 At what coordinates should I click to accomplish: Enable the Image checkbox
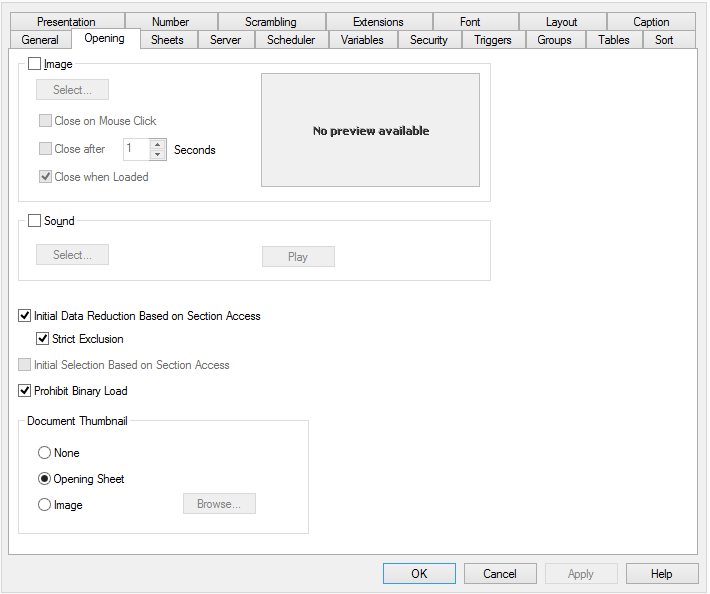[34, 64]
